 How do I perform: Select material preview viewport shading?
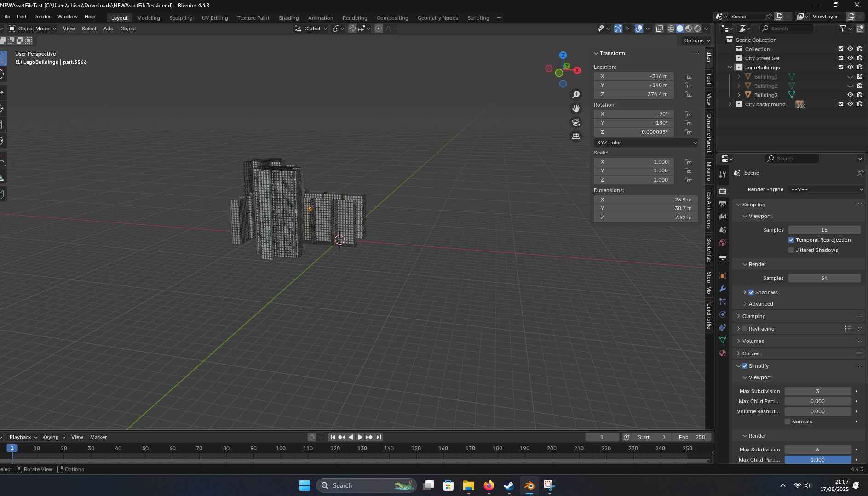pos(689,29)
